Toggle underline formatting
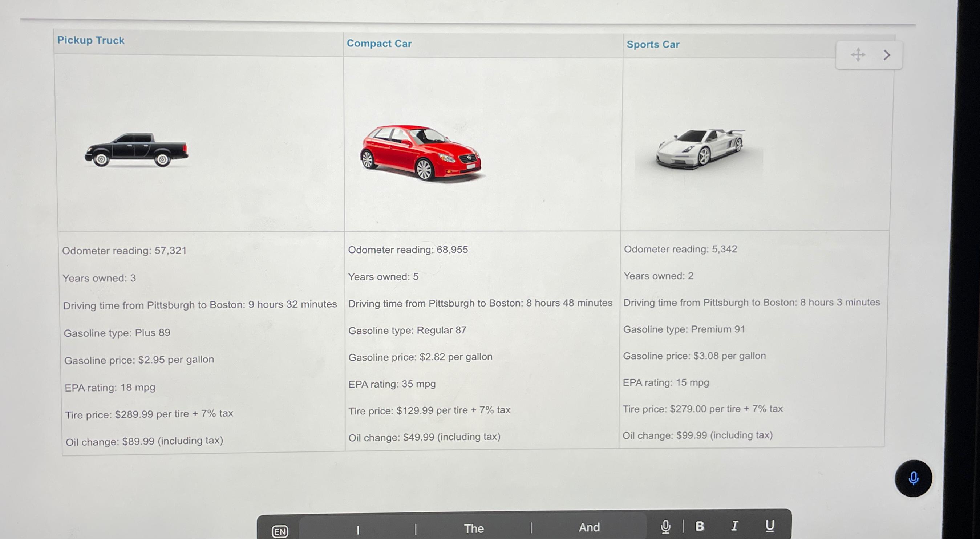 click(770, 526)
